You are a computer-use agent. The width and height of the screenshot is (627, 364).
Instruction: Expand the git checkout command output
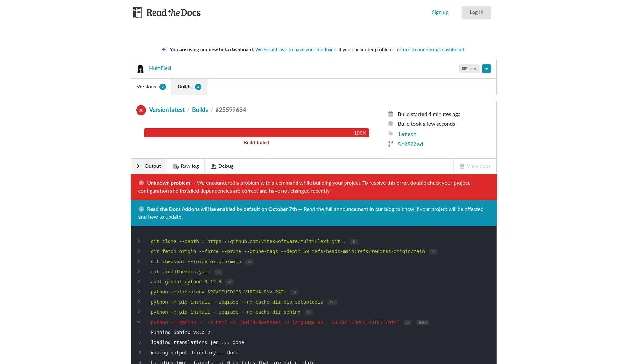coord(139,261)
